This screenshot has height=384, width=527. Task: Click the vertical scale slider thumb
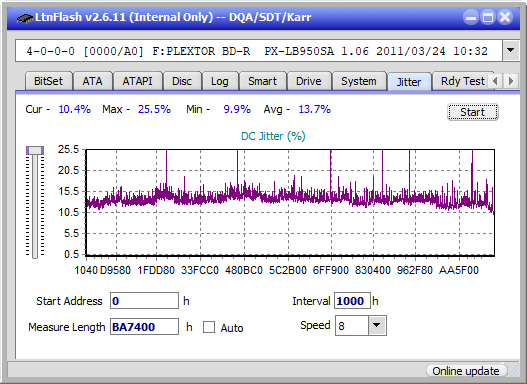point(35,150)
